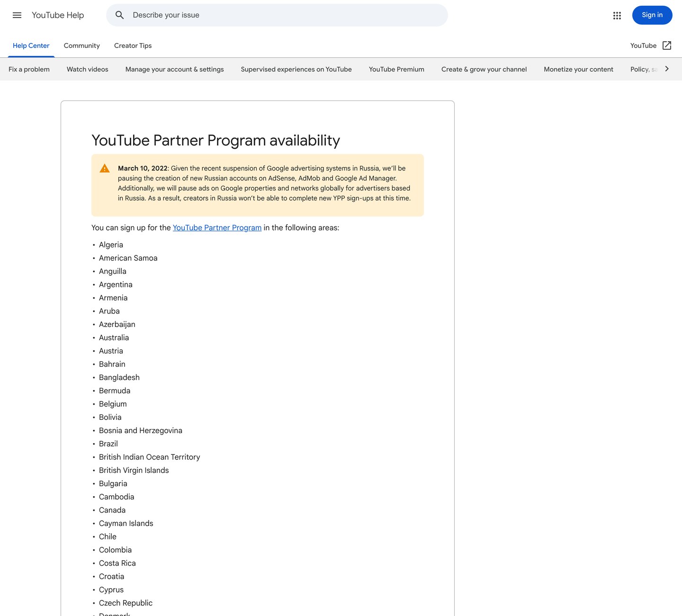Select Azerbaijan in the list
This screenshot has width=682, height=616.
point(117,324)
